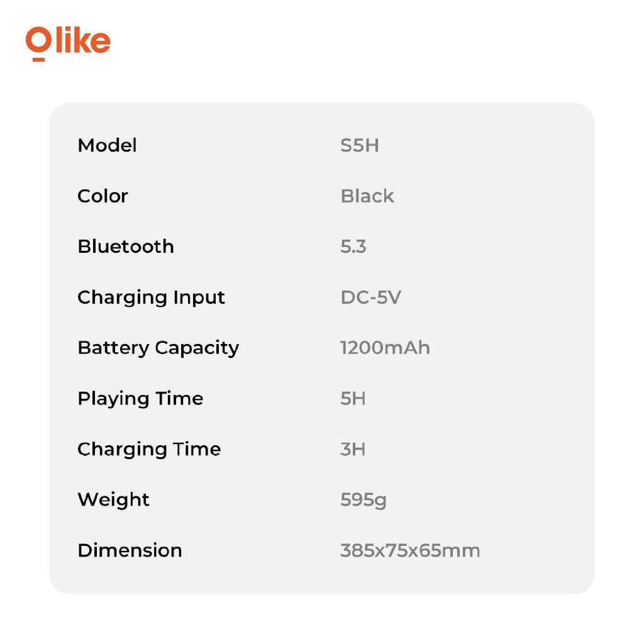Click the 5.3 Bluetooth version value
Screen dimensions: 644x644
(x=353, y=247)
